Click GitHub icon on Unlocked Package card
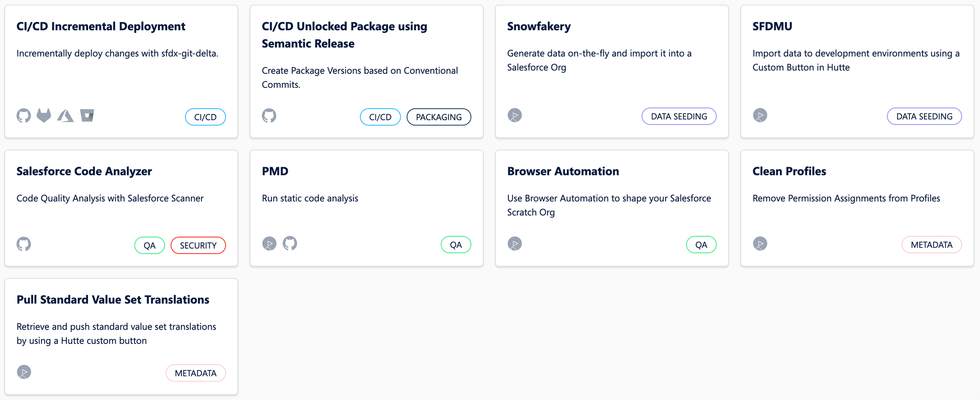 269,115
